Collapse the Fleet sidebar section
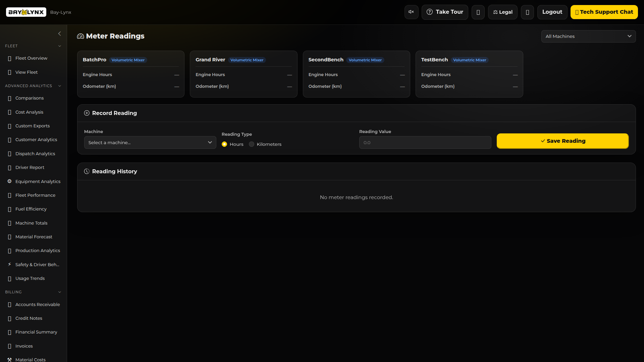Image resolution: width=644 pixels, height=362 pixels. coord(59,46)
